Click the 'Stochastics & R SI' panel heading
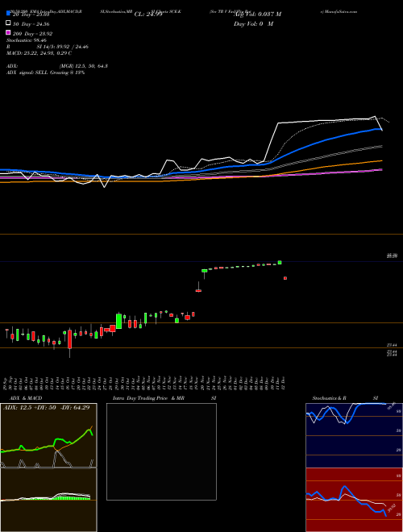 click(x=345, y=398)
